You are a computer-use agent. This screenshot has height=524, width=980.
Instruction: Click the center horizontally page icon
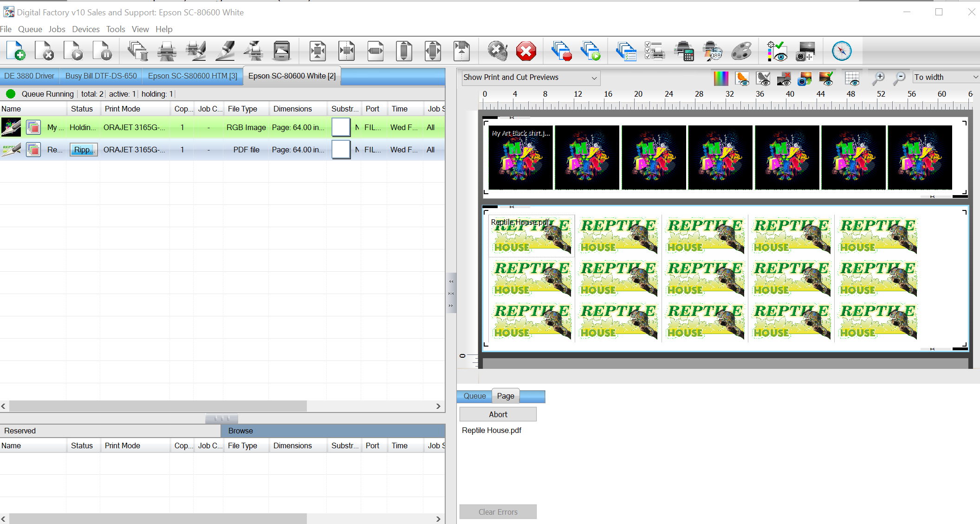(x=347, y=51)
